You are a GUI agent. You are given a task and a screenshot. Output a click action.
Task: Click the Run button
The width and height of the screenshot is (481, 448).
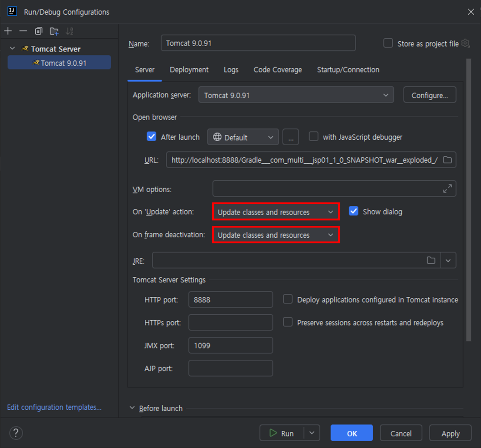pyautogui.click(x=282, y=433)
